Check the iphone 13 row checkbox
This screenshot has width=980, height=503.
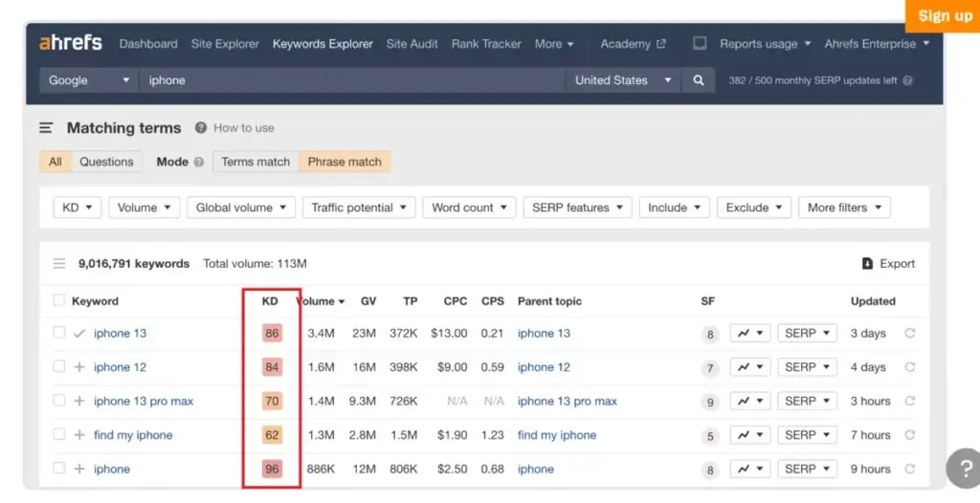point(58,333)
